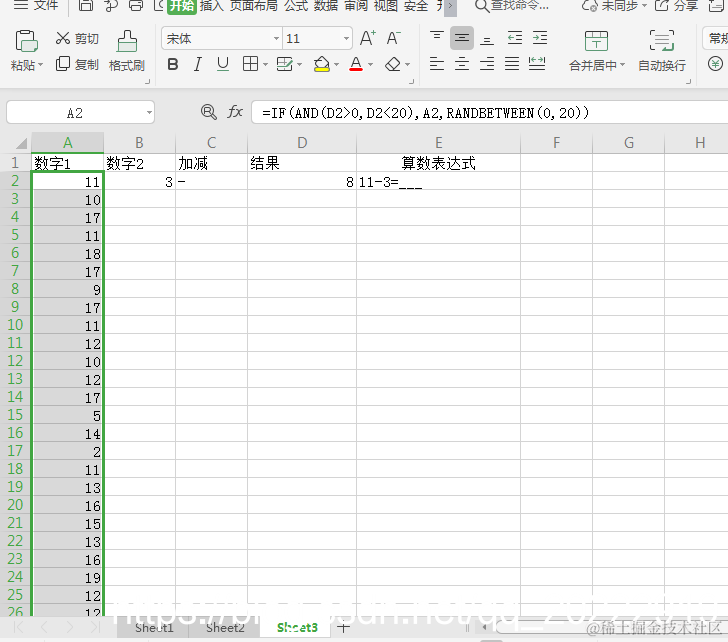Apply cell borders icon

(x=250, y=64)
